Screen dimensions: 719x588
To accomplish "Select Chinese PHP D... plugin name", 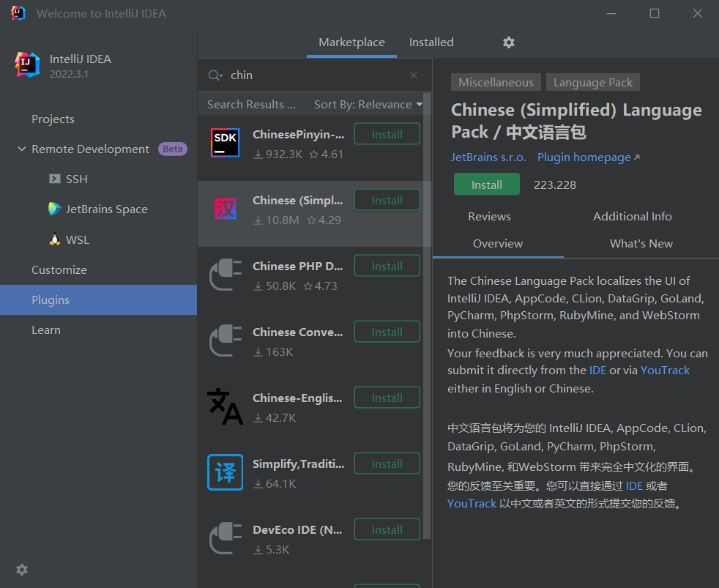I will pyautogui.click(x=297, y=267).
